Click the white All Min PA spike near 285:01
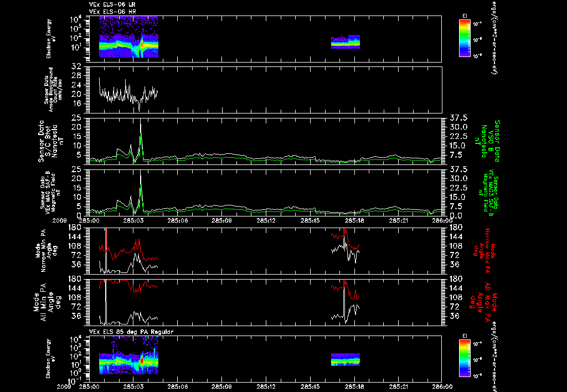Viewport: 567px width, 392px height. click(x=106, y=303)
